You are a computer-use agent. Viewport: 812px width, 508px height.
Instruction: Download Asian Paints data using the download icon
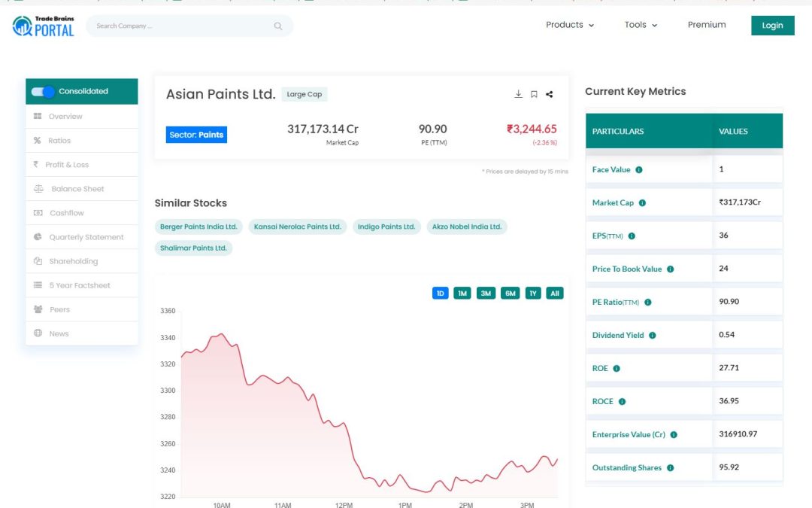click(x=518, y=94)
